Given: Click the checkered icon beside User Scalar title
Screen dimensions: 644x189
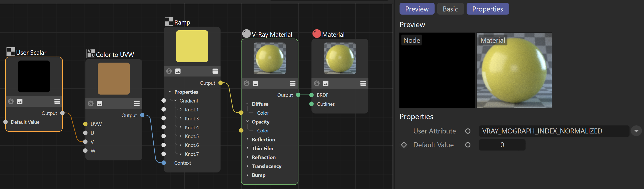Looking at the screenshot, I should pyautogui.click(x=11, y=52).
